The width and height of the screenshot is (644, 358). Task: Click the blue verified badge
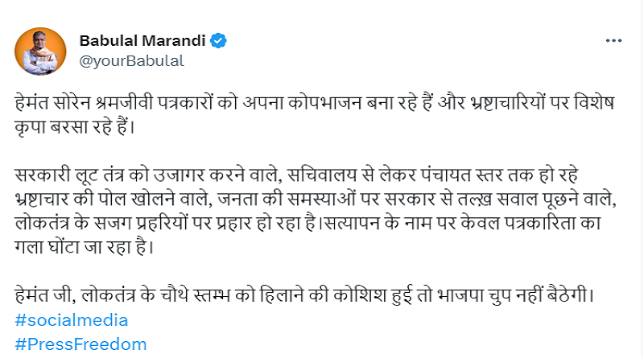(x=217, y=40)
